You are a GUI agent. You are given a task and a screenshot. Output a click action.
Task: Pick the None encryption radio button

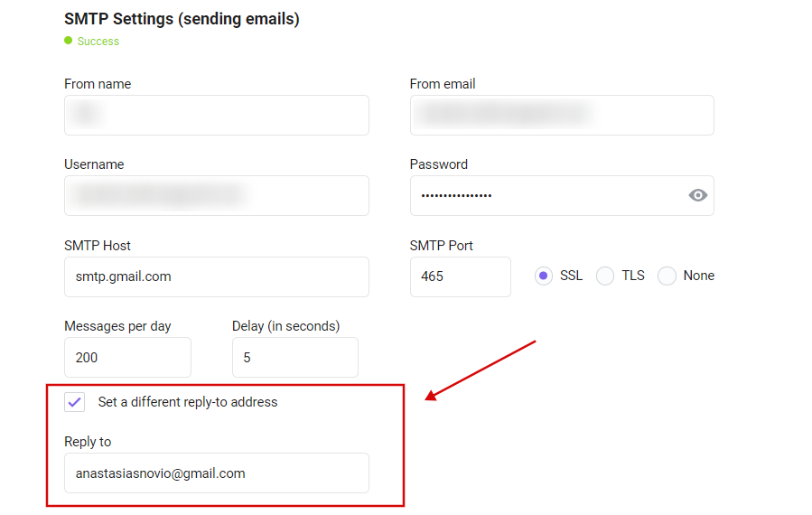click(x=667, y=276)
